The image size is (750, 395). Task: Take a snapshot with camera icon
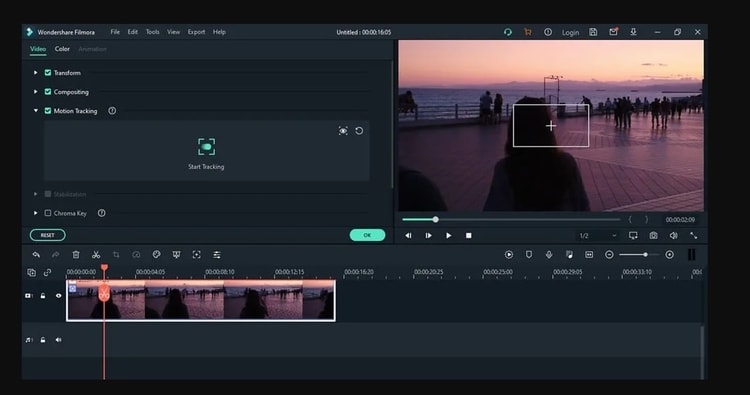click(653, 235)
